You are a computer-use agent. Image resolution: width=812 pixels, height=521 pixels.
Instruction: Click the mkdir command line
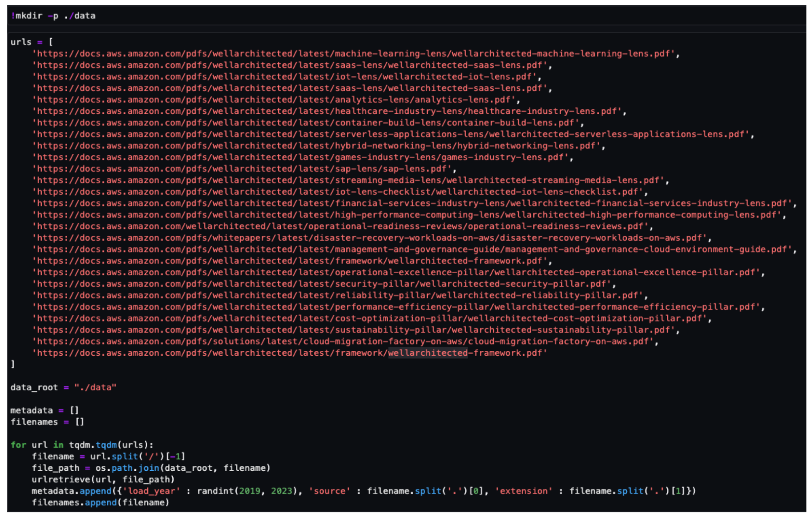(x=54, y=16)
